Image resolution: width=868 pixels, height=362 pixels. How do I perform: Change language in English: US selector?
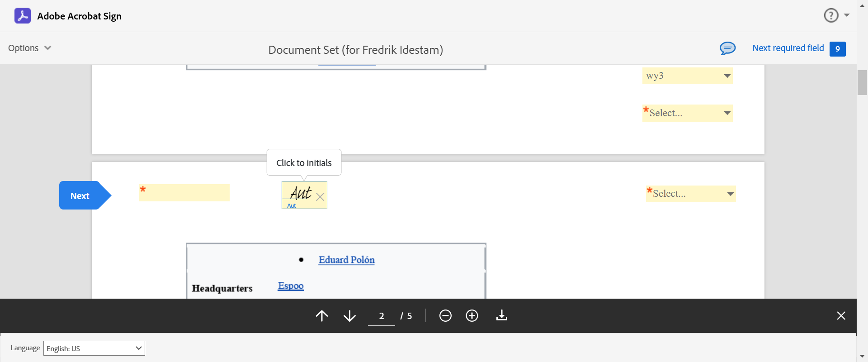coord(94,348)
